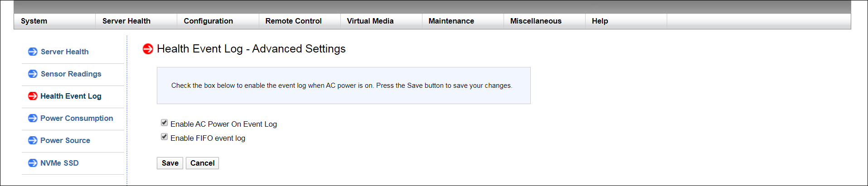The height and width of the screenshot is (186, 868).
Task: Open the Configuration menu
Action: coord(208,21)
